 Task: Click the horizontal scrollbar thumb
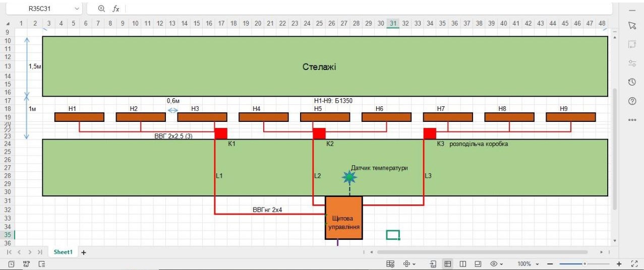coord(482,252)
